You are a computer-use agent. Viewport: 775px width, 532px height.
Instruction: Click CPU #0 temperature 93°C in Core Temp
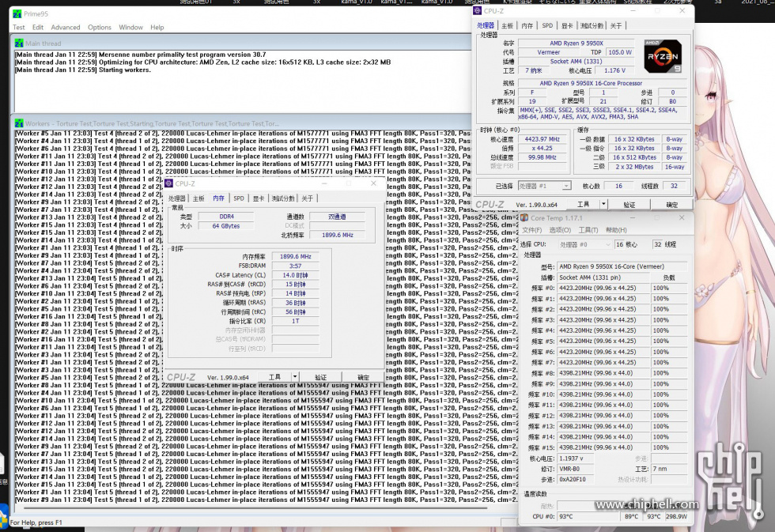pyautogui.click(x=588, y=517)
